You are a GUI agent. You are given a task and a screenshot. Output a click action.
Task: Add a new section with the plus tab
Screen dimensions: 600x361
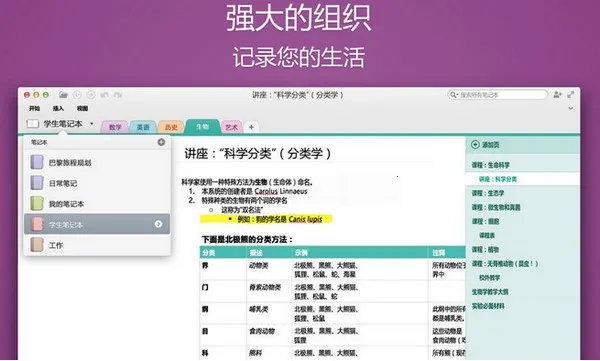tap(251, 127)
